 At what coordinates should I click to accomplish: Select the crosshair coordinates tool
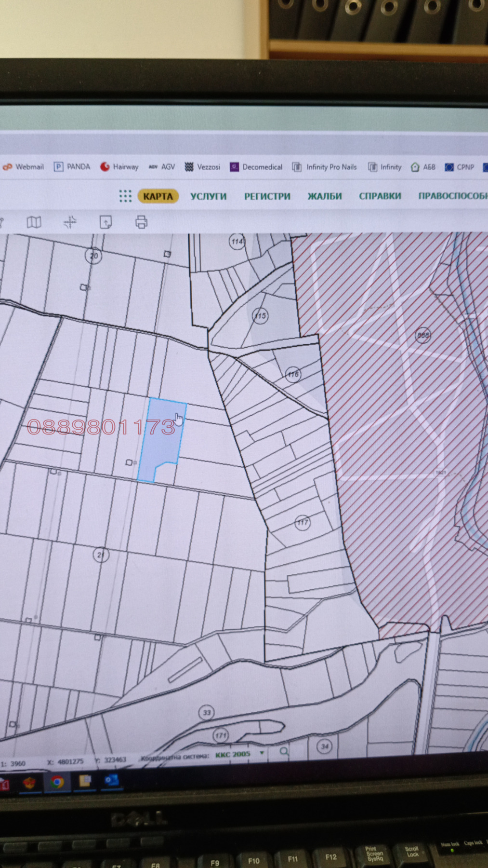(x=70, y=222)
